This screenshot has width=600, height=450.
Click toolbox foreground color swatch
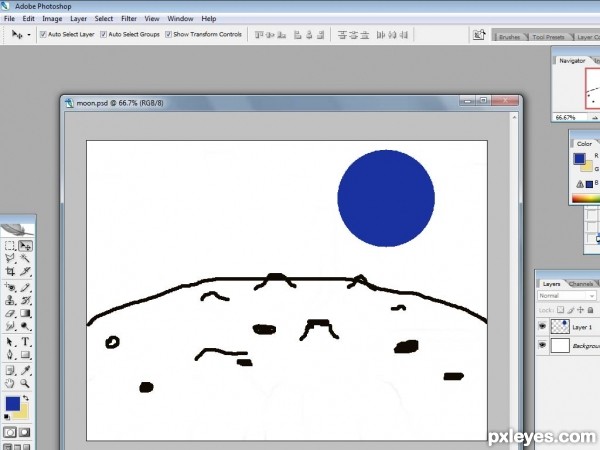[13, 404]
